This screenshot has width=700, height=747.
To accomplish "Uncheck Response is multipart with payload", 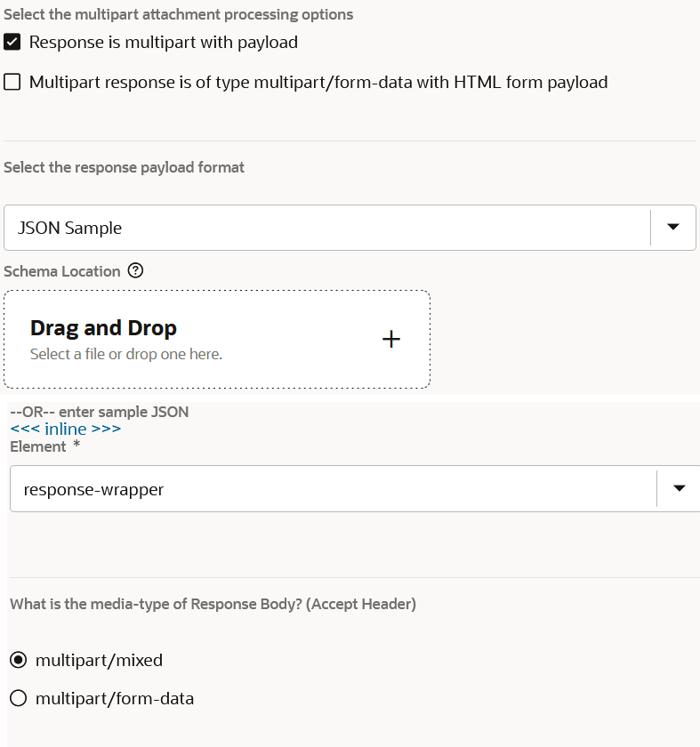I will (x=12, y=43).
